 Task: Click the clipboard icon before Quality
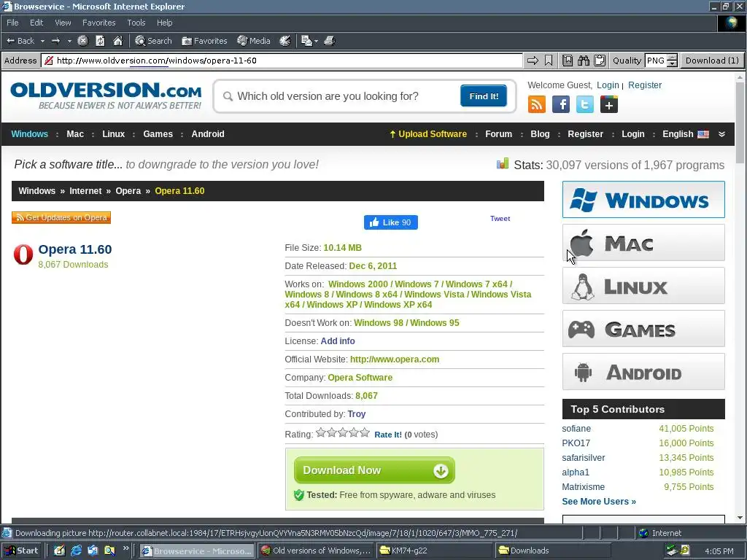tap(600, 61)
